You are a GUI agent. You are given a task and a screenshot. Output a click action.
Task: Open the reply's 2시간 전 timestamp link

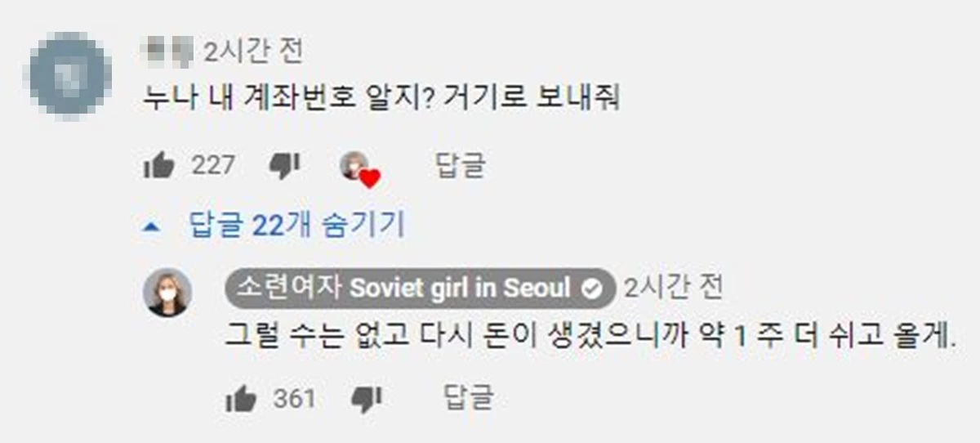click(x=673, y=288)
